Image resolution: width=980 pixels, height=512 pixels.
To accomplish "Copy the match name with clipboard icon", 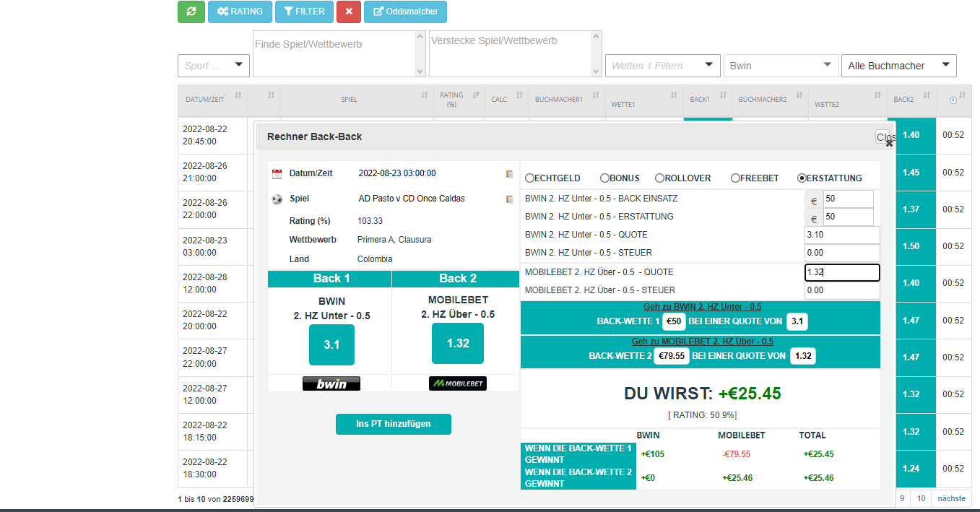I will pyautogui.click(x=510, y=199).
